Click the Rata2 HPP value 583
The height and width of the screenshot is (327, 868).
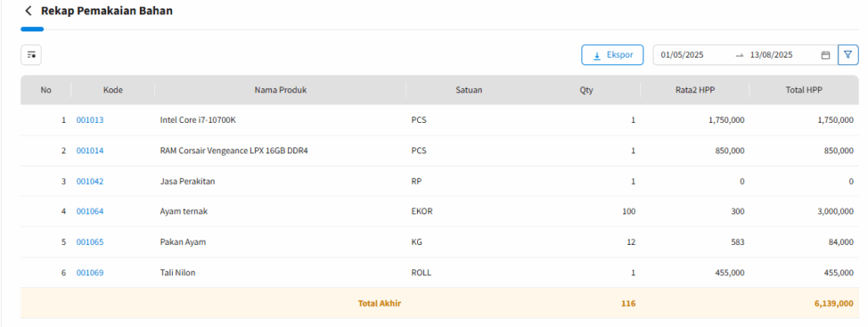[x=738, y=241]
